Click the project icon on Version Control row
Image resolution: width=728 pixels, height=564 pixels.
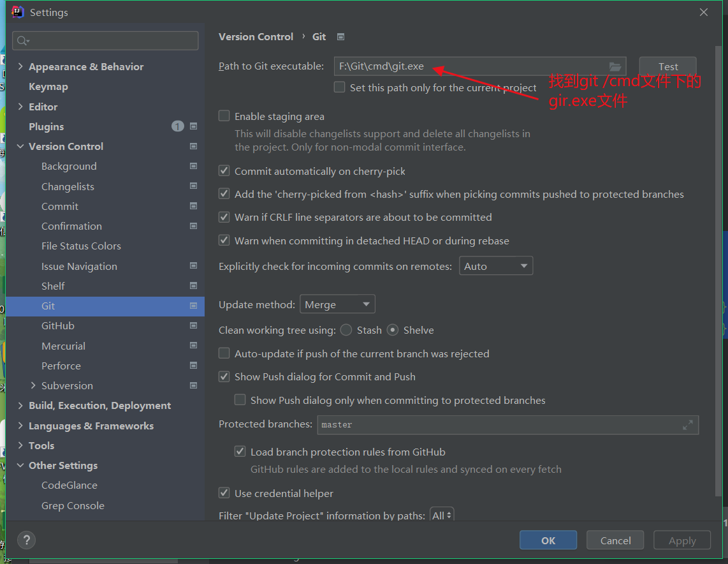coord(194,146)
